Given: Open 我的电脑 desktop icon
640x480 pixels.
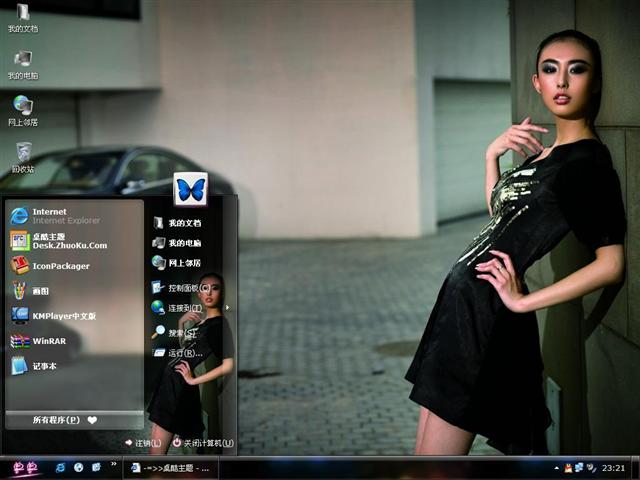Looking at the screenshot, I should click(23, 65).
